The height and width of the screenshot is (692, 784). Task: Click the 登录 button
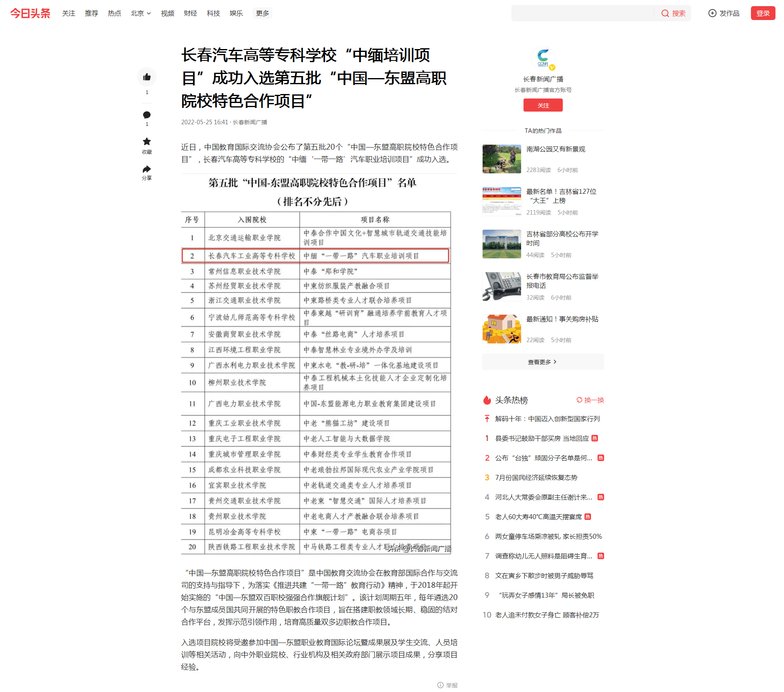762,13
